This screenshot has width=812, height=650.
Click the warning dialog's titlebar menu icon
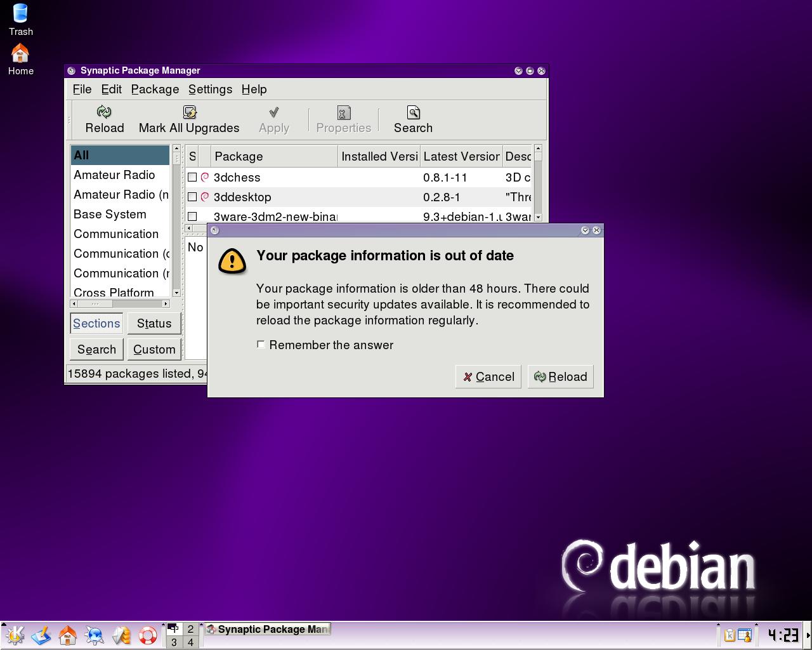tap(214, 230)
